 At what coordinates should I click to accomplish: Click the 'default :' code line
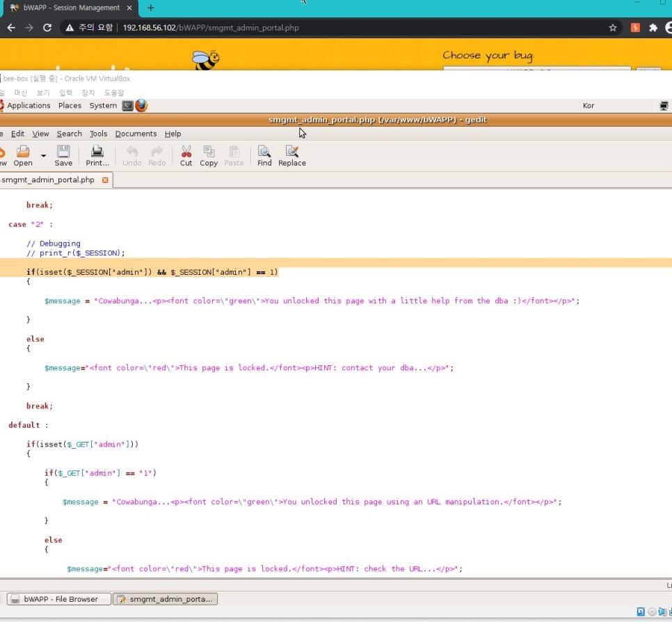29,425
